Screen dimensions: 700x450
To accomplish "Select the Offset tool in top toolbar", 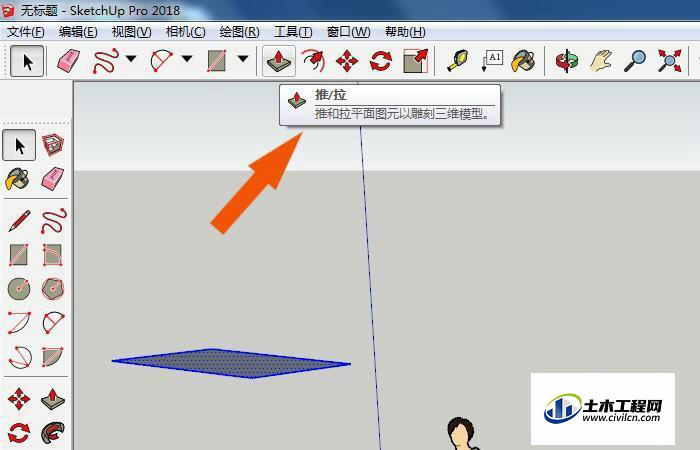I will [313, 61].
